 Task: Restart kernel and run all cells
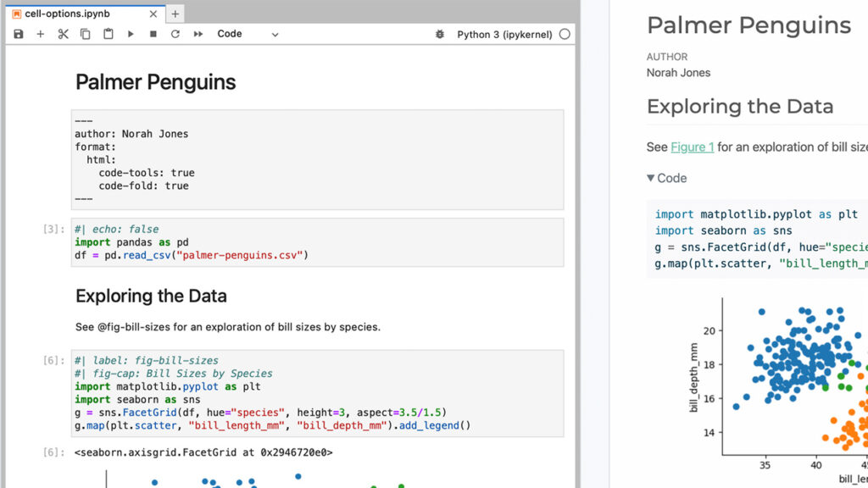pos(198,34)
